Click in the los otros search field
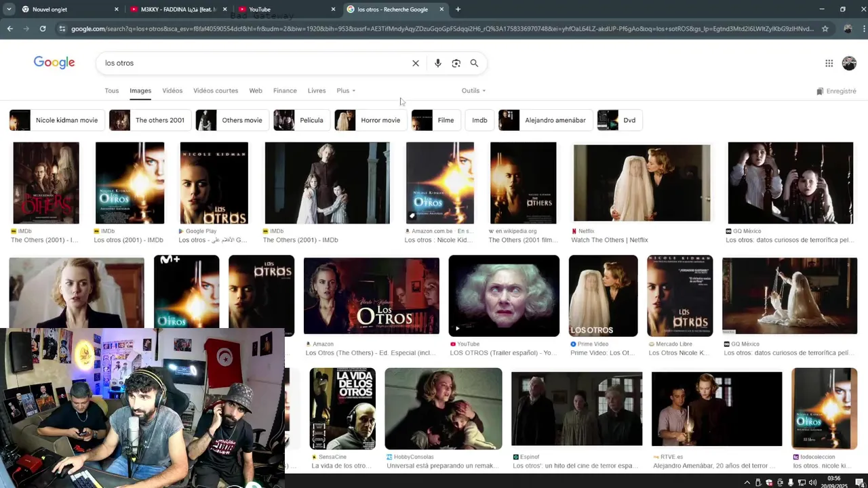Screen dimensions: 868x488 click(254, 63)
